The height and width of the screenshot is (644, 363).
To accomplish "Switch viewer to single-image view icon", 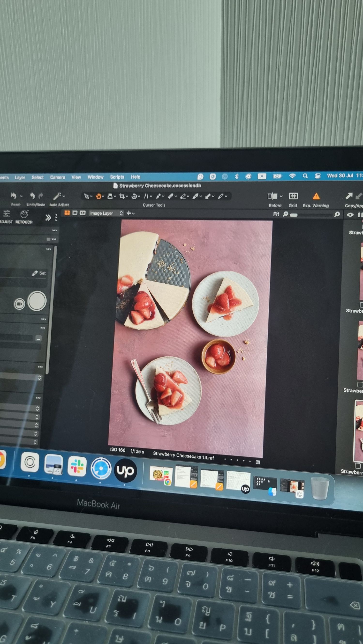I will [x=75, y=213].
